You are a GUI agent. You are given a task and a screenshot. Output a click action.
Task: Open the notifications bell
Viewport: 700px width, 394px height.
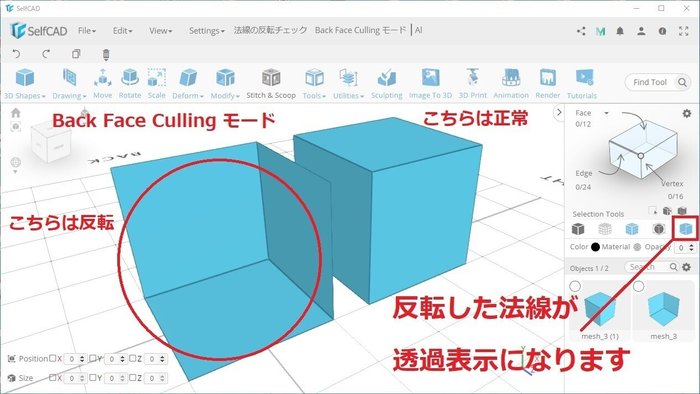click(620, 31)
